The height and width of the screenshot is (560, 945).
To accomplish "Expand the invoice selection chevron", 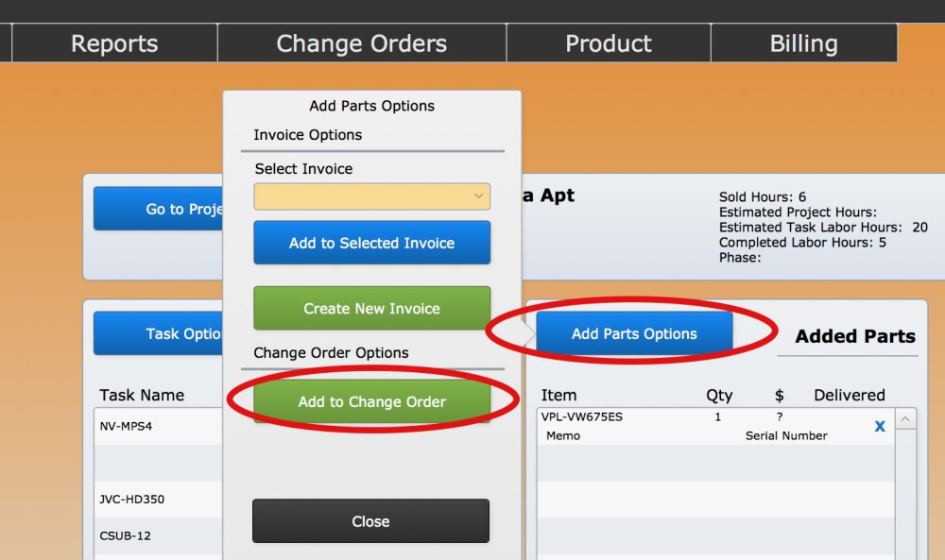I will (480, 196).
